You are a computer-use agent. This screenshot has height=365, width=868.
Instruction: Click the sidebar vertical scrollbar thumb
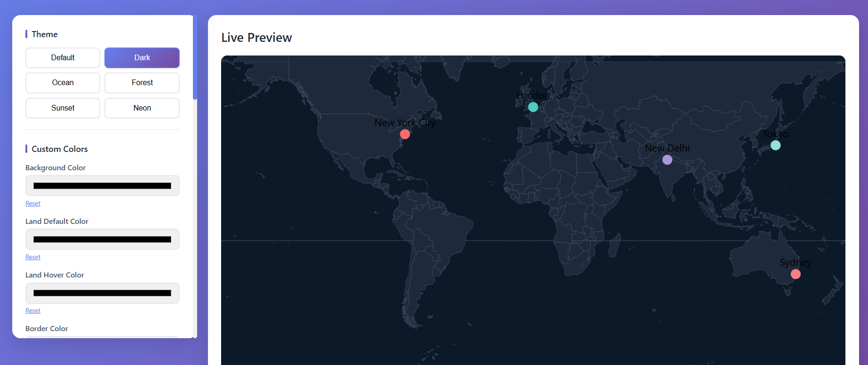pos(195,57)
